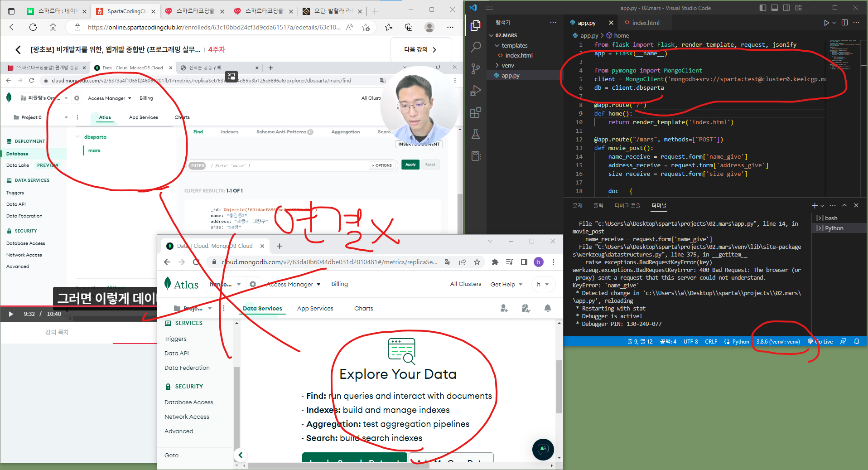Open Atlas alerts bell icon
The height and width of the screenshot is (470, 868).
click(x=548, y=308)
